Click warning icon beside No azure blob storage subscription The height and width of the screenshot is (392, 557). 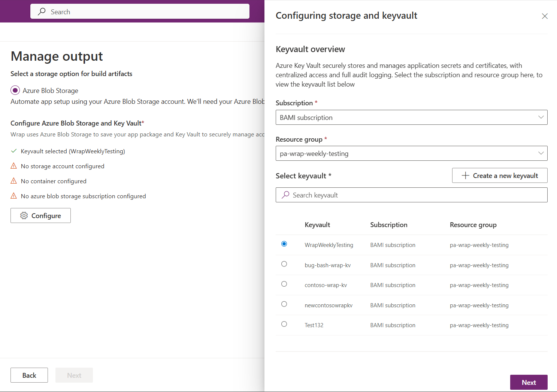pos(14,196)
